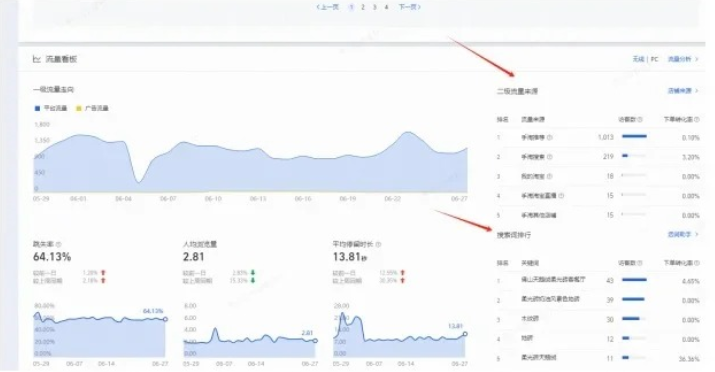Click info icon on 下单转化率 header in 二级流量来源 table
Image resolution: width=715 pixels, height=372 pixels.
point(696,119)
